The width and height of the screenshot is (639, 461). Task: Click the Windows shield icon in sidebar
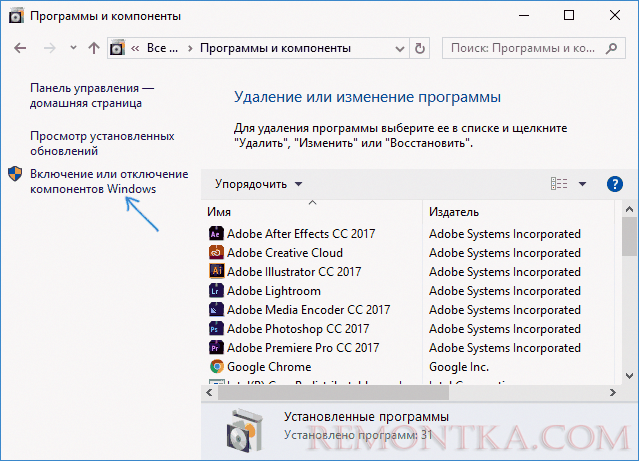[15, 174]
